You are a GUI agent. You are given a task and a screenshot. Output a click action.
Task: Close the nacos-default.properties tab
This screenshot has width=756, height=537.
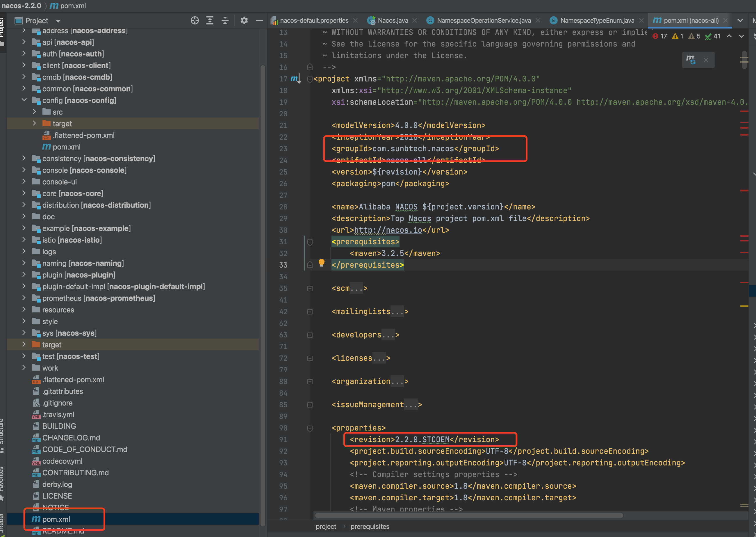pos(356,20)
